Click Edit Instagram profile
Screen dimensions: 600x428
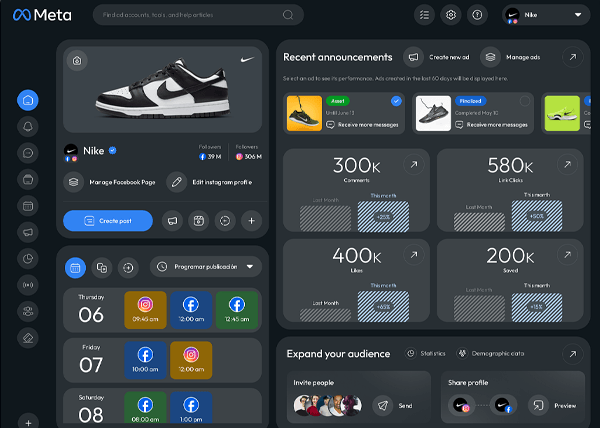pyautogui.click(x=210, y=182)
